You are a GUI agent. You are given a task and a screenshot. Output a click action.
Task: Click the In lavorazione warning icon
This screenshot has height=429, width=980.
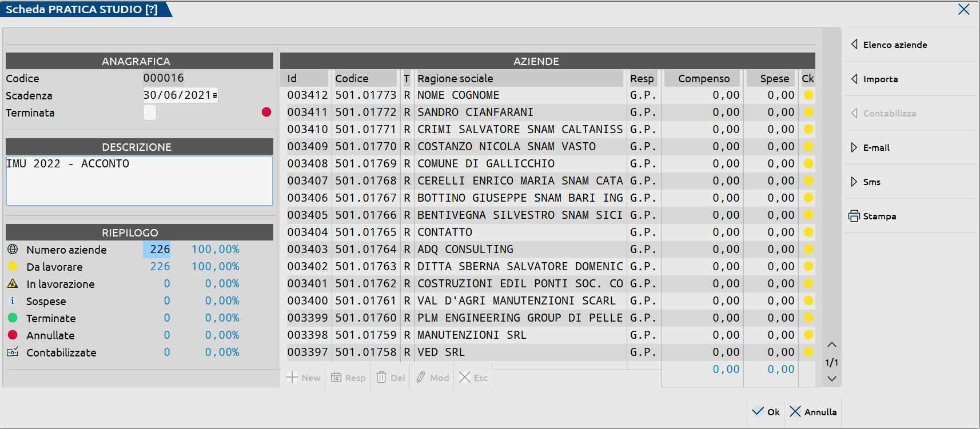[13, 284]
